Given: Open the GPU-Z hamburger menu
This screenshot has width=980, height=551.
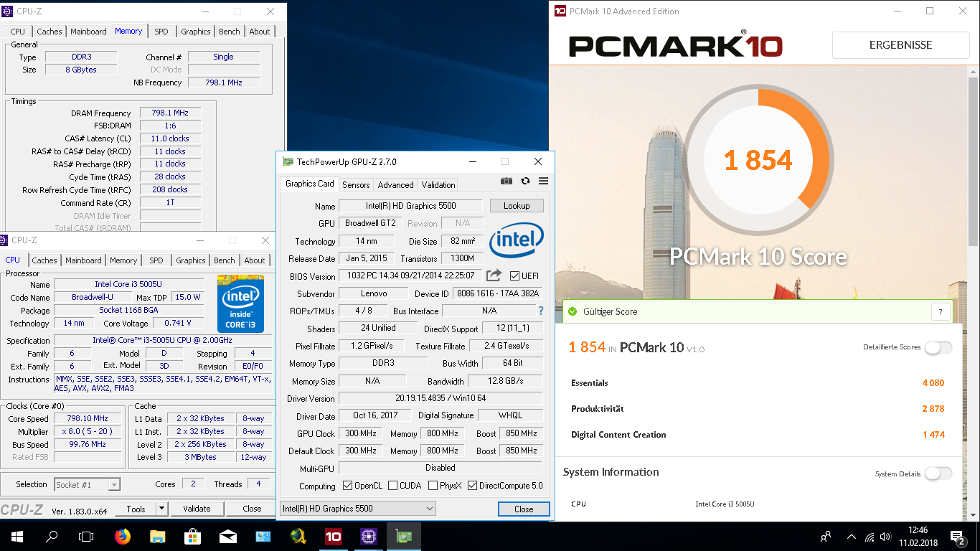Looking at the screenshot, I should [x=543, y=182].
